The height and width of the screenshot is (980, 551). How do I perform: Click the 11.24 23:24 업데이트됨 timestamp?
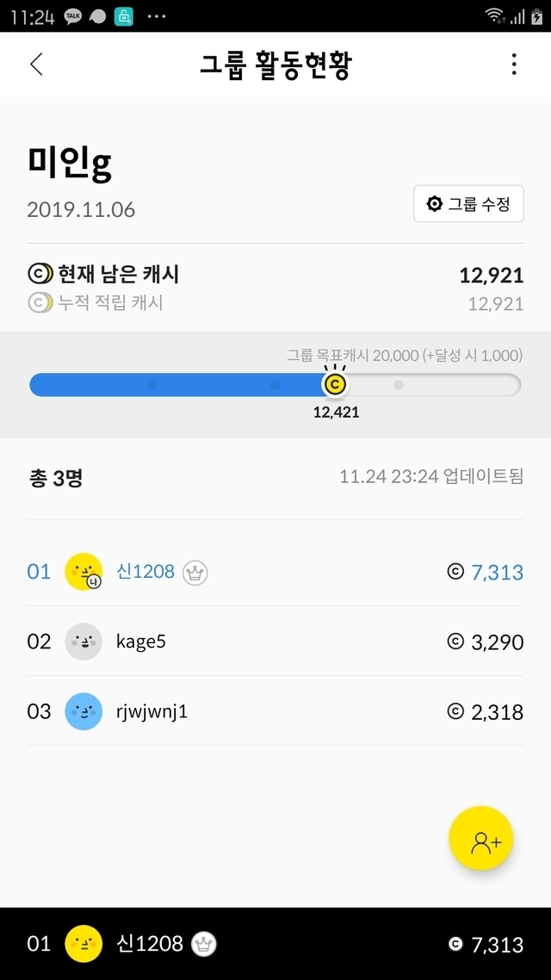[x=431, y=476]
